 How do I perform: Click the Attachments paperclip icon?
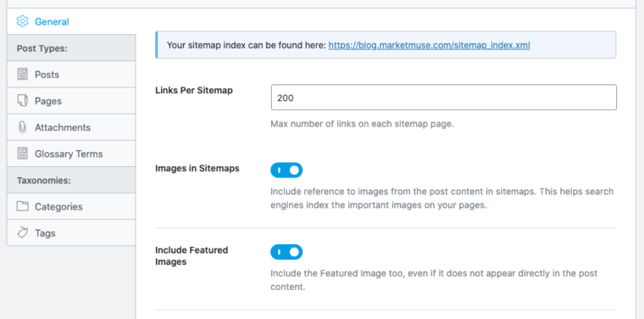[22, 127]
